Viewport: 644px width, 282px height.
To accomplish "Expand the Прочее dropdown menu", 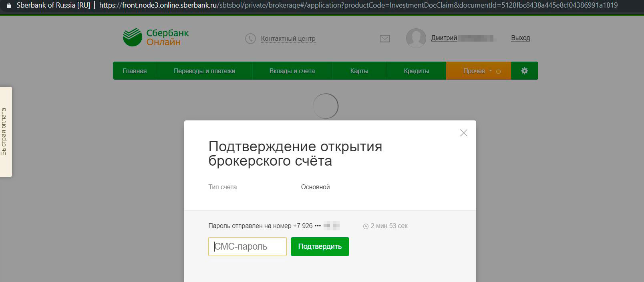I will tap(478, 71).
